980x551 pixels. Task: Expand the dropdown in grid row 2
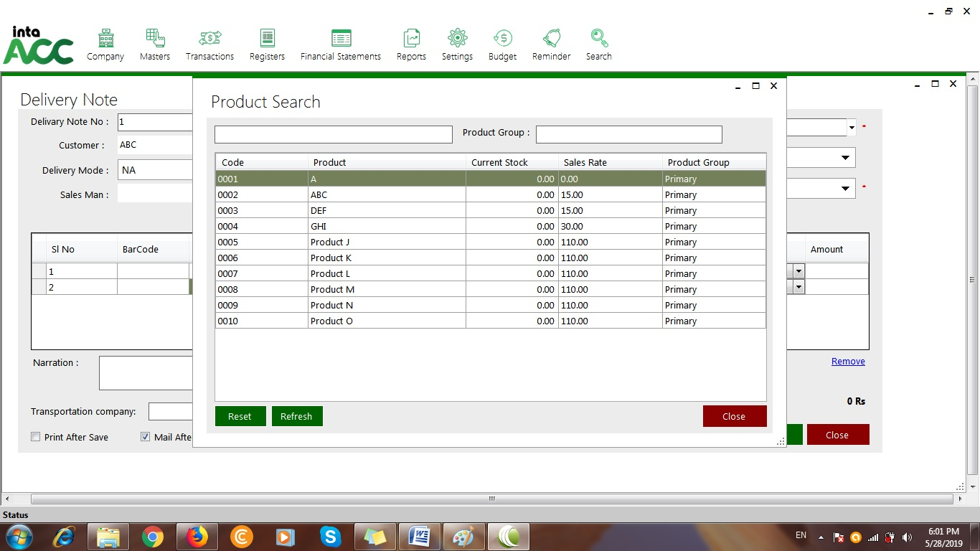(x=798, y=287)
